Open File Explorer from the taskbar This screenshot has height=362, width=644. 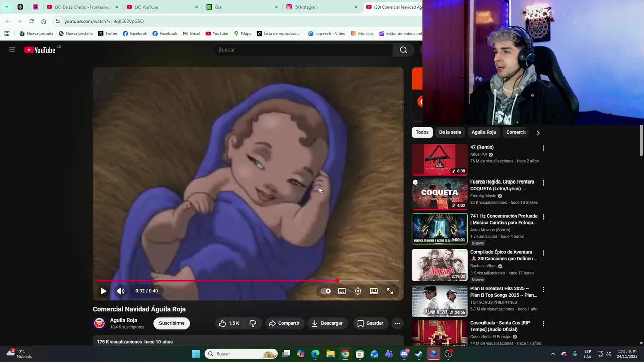pyautogui.click(x=330, y=354)
